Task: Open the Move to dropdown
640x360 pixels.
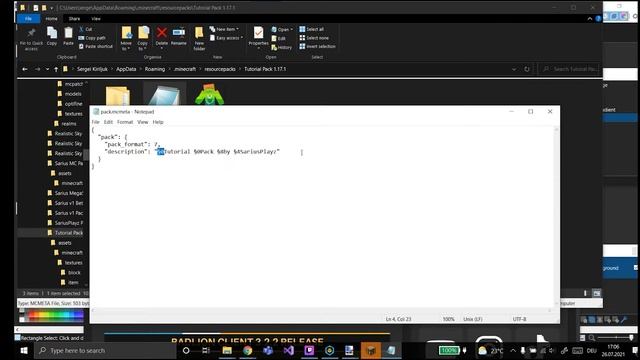Action: (x=126, y=46)
